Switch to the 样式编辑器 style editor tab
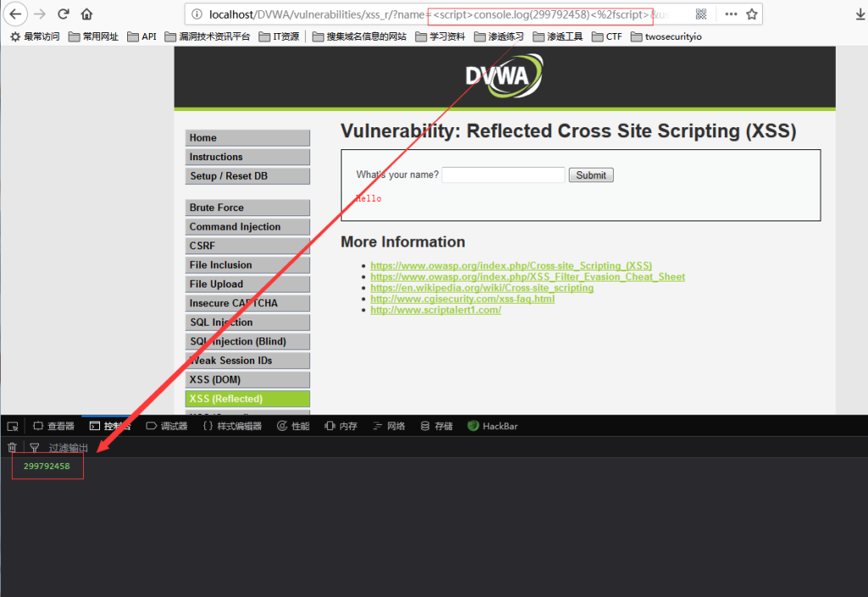 point(232,426)
